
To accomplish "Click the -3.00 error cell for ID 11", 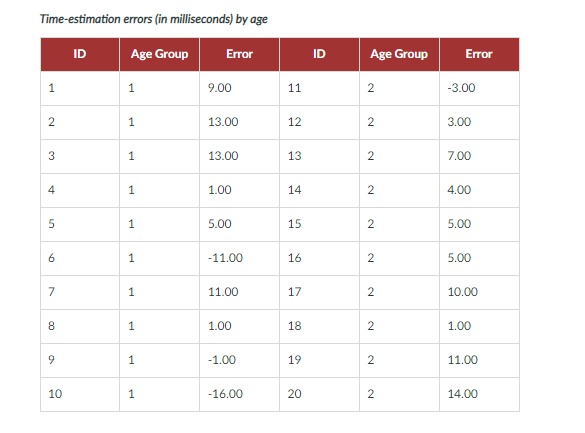I will click(479, 88).
